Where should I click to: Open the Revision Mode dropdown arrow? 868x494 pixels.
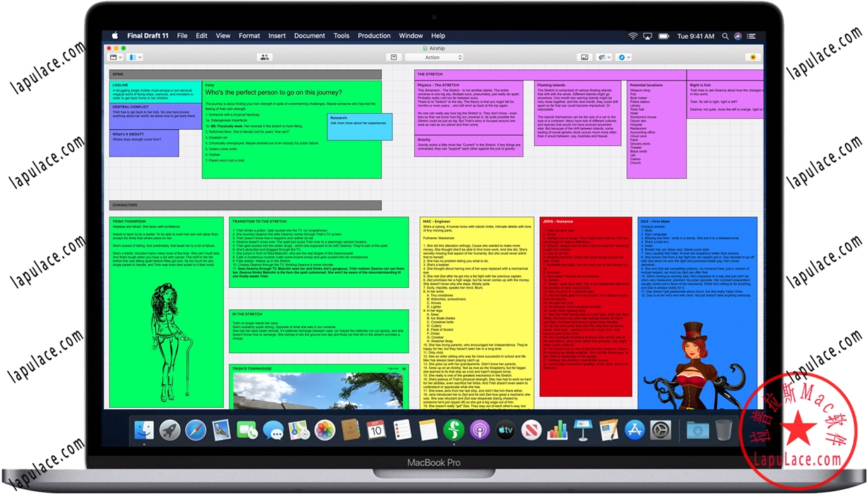click(x=629, y=57)
